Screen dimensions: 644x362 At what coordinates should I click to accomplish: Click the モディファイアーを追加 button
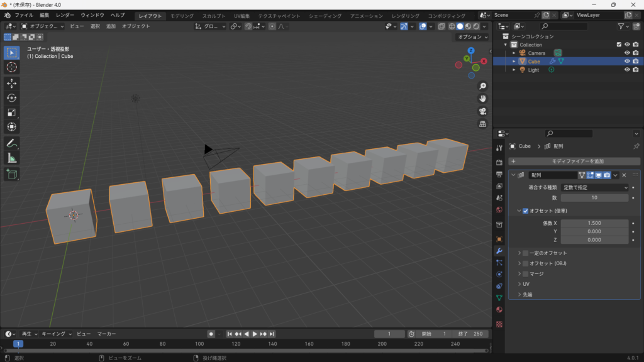[573, 162]
